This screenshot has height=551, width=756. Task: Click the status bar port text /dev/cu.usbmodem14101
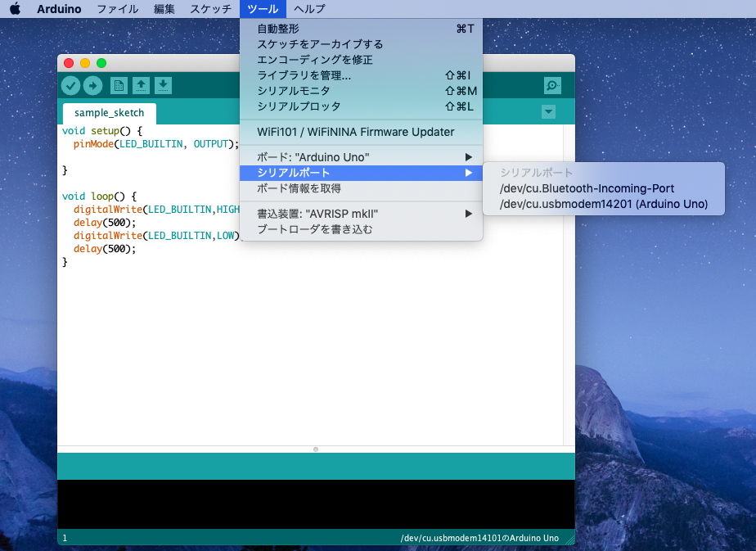(479, 538)
